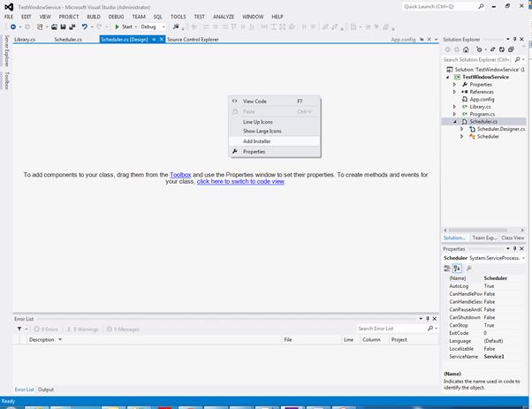
Task: Switch to the Library.cs tab
Action: [25, 40]
